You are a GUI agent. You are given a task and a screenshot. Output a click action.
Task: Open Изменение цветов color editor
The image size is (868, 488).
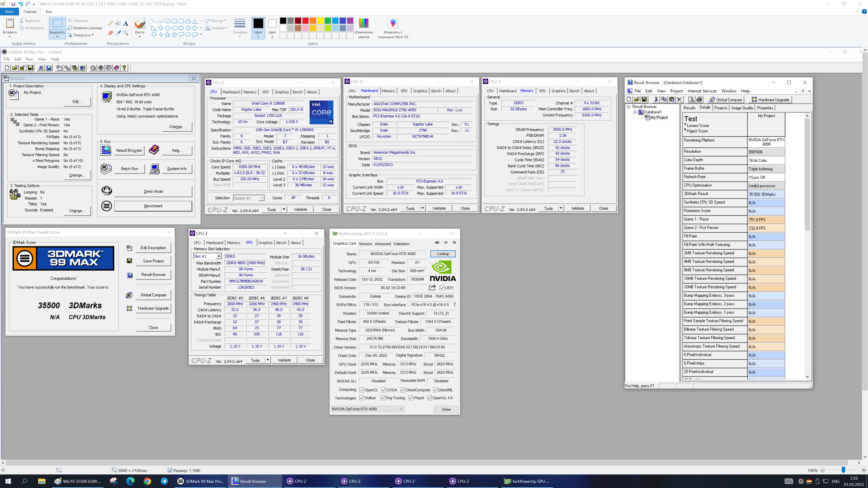click(x=363, y=28)
